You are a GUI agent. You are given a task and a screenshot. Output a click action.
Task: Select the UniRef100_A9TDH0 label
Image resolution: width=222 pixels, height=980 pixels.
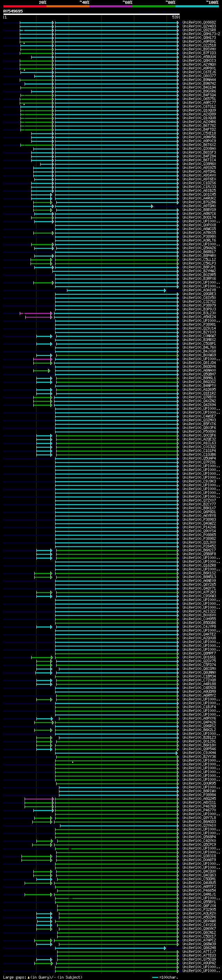pyautogui.click(x=199, y=206)
